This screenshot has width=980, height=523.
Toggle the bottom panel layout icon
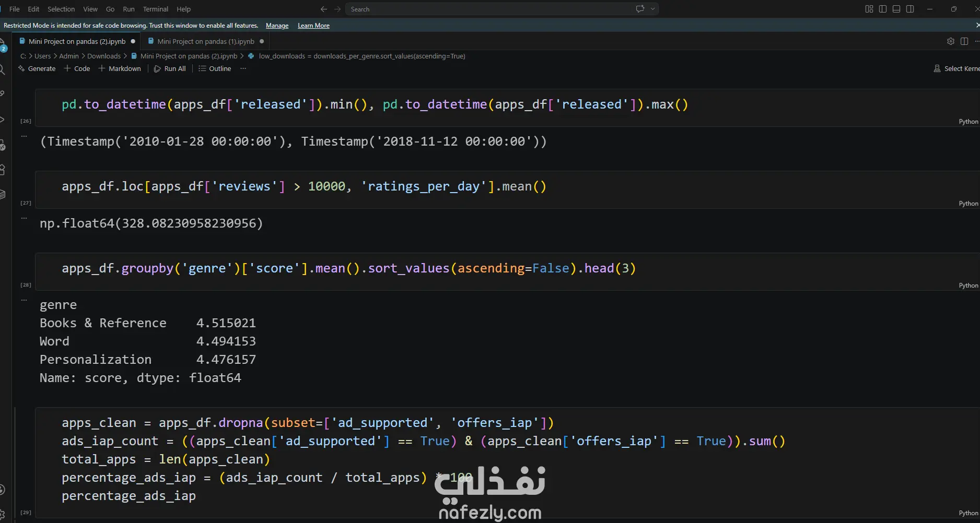[896, 9]
